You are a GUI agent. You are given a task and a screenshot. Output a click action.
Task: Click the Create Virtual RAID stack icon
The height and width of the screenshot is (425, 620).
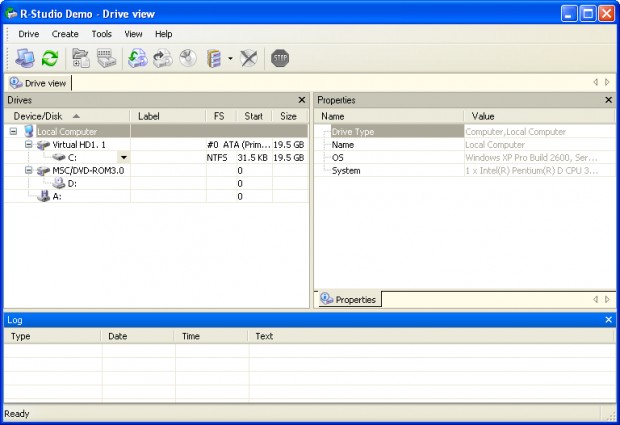(214, 59)
